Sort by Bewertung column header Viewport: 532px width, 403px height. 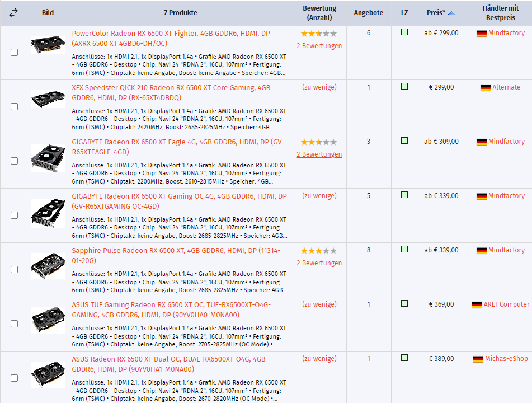(x=319, y=13)
